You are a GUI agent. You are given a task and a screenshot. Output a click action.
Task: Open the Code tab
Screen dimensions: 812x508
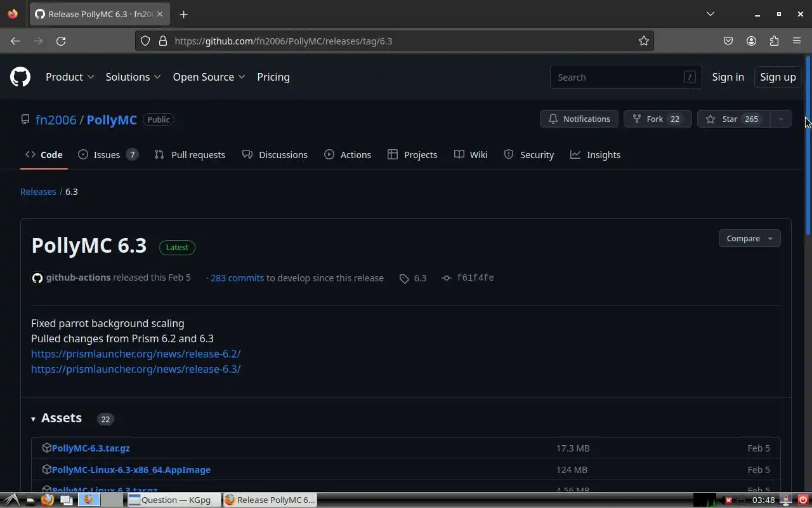44,155
